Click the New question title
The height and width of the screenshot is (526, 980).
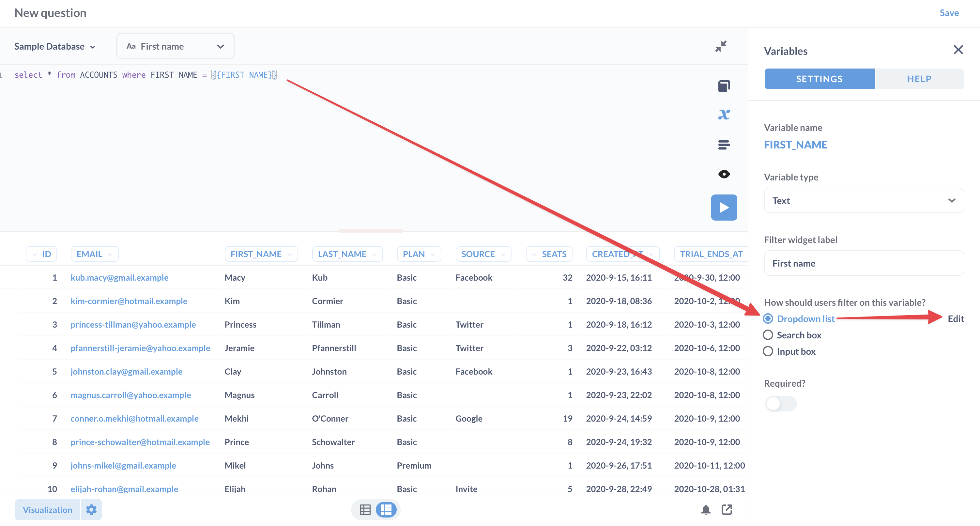[50, 13]
